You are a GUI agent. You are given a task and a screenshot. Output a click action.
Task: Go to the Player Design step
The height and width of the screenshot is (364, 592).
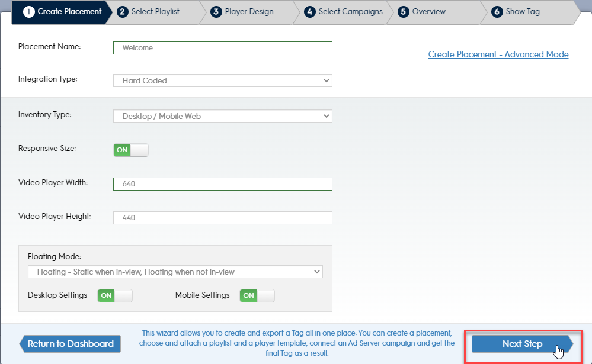pyautogui.click(x=249, y=12)
